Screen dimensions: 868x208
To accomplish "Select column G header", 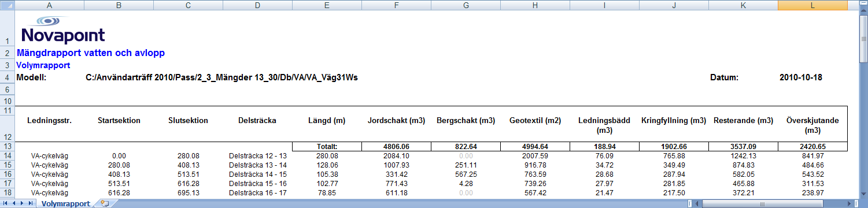I will [x=466, y=5].
